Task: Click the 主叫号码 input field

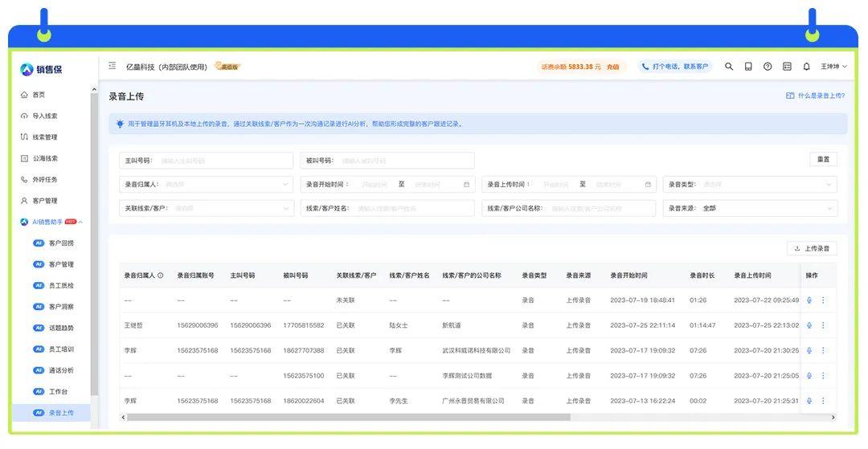Action: click(206, 161)
